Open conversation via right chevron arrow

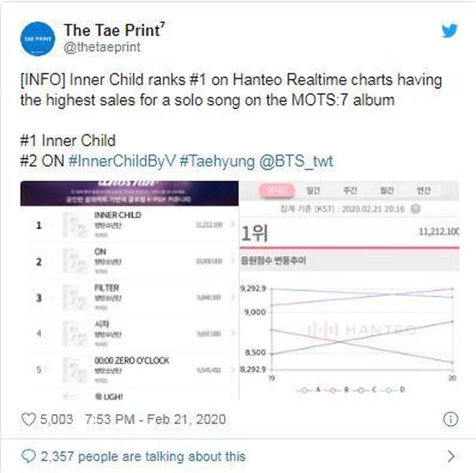point(452,456)
